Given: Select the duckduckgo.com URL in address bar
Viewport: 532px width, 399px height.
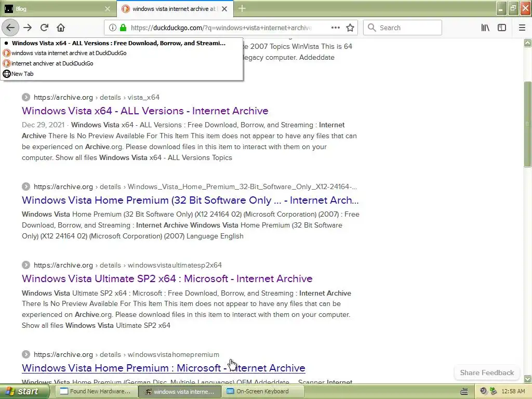Looking at the screenshot, I should pos(221,28).
